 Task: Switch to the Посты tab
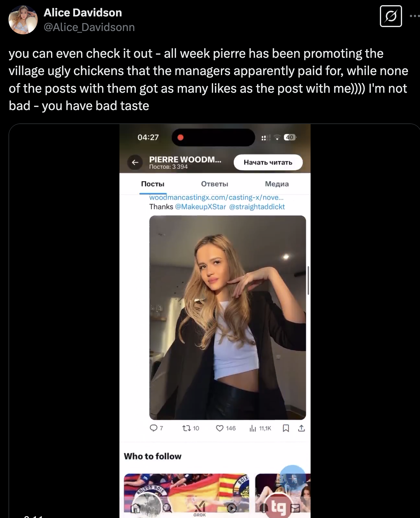pos(153,184)
